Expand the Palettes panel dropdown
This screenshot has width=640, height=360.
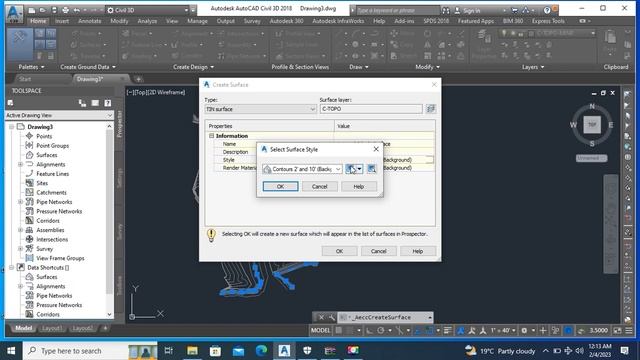click(x=31, y=67)
